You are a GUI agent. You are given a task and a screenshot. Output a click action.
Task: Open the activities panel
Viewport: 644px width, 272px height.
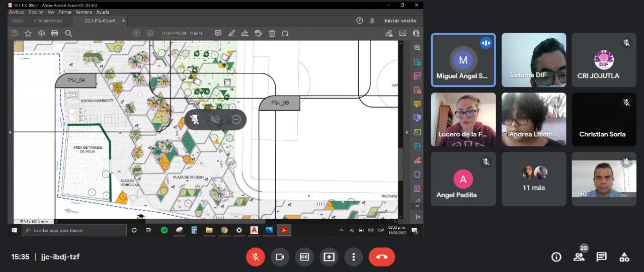click(624, 257)
